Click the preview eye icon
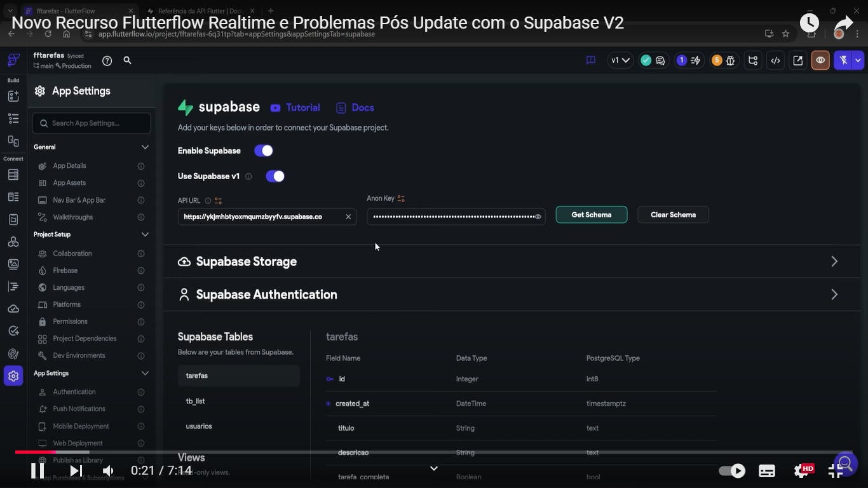This screenshot has width=868, height=488. [x=820, y=60]
